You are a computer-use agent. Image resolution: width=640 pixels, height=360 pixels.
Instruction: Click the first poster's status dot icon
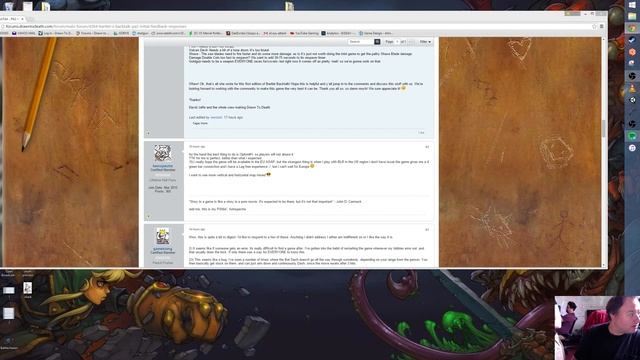tap(148, 133)
